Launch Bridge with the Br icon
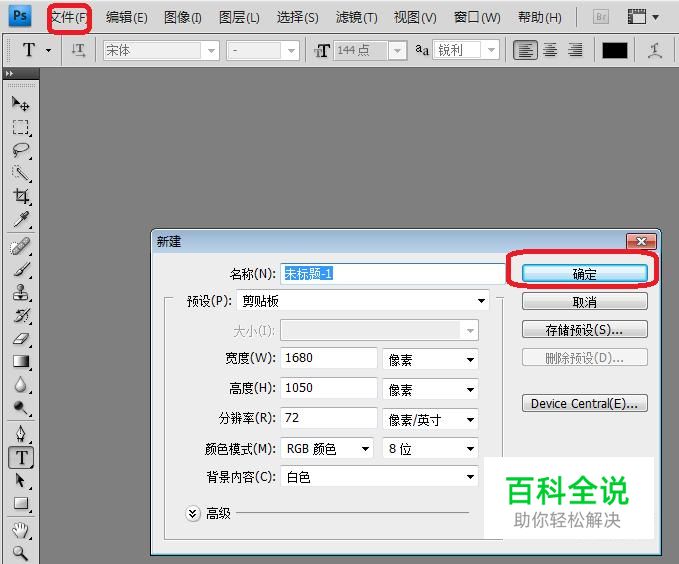The height and width of the screenshot is (564, 679). (x=601, y=17)
